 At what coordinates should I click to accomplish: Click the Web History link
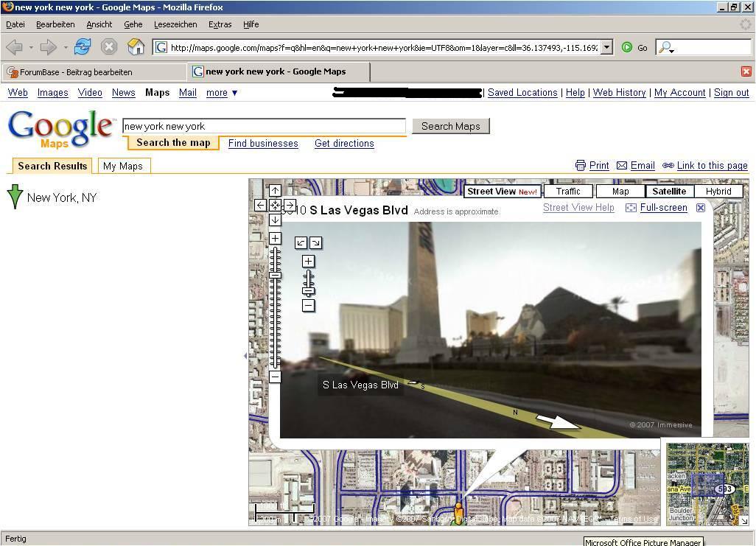click(x=620, y=93)
